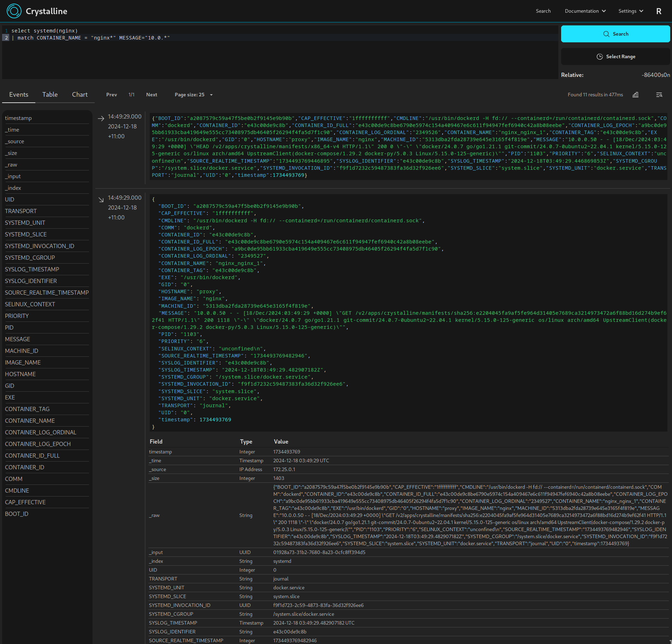Screen dimensions: 672x644
Task: Click the search options list icon
Action: 659,95
